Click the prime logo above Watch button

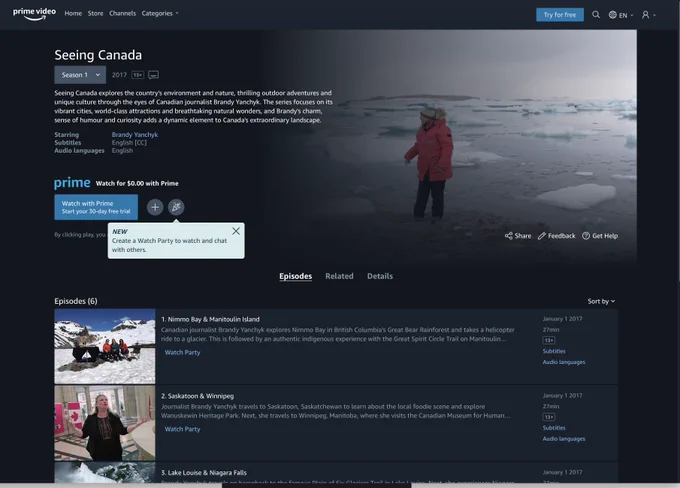tap(72, 183)
